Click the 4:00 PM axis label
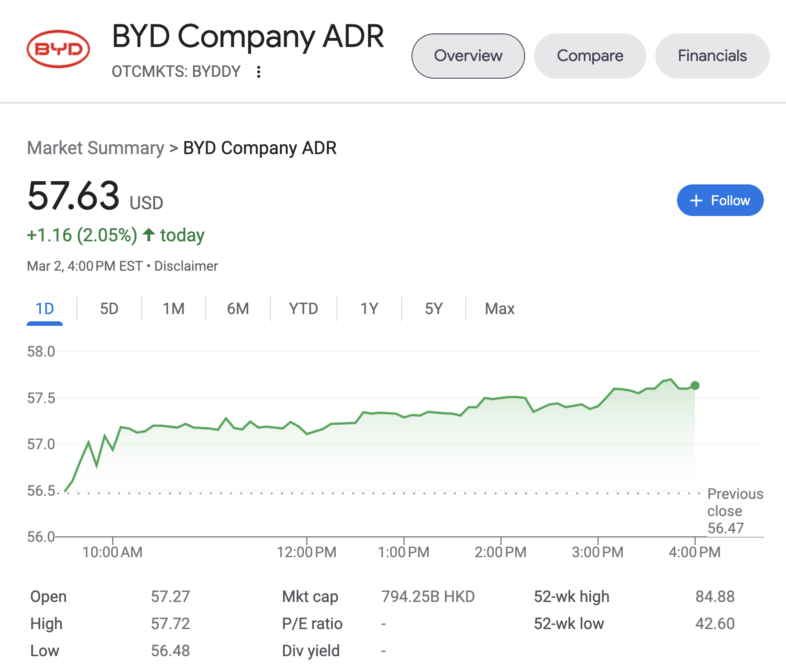 (695, 552)
